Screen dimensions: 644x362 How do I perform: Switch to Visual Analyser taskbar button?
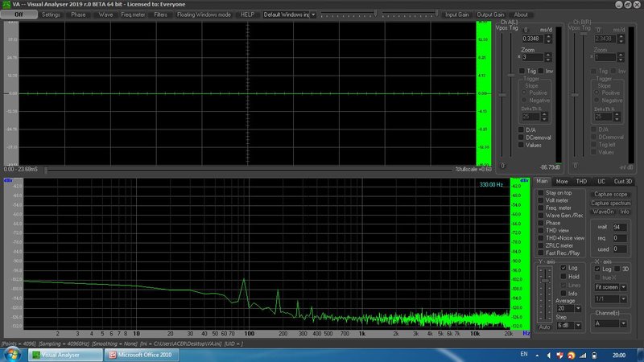click(65, 355)
